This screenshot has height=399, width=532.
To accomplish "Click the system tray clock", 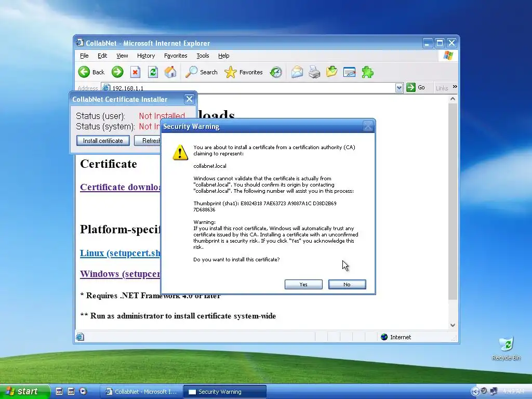I will (x=513, y=391).
